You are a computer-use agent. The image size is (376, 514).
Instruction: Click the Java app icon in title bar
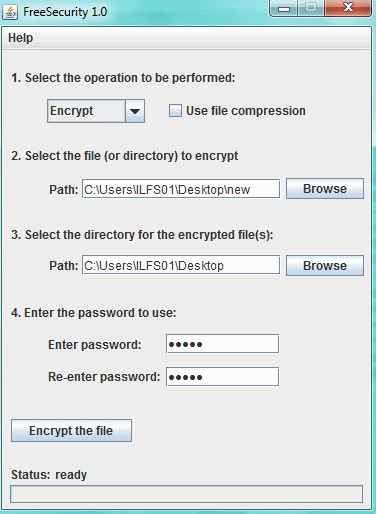[x=10, y=12]
